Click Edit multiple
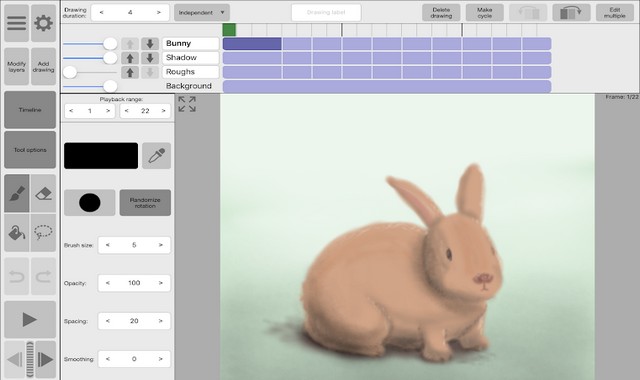Image resolution: width=640 pixels, height=380 pixels. tap(615, 13)
